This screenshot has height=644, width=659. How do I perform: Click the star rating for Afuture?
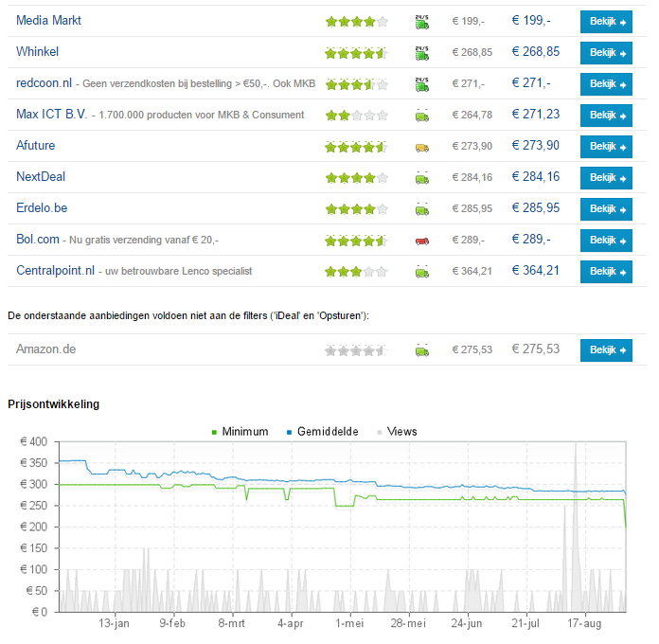(356, 147)
